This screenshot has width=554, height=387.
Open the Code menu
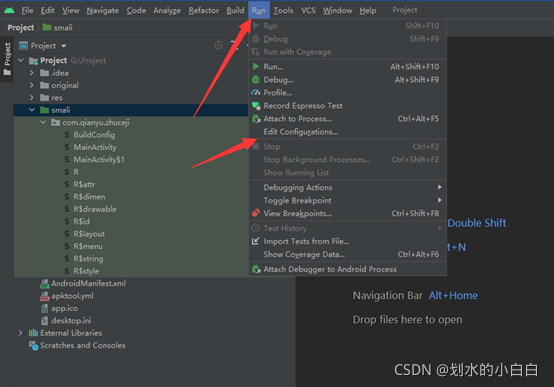pyautogui.click(x=136, y=11)
